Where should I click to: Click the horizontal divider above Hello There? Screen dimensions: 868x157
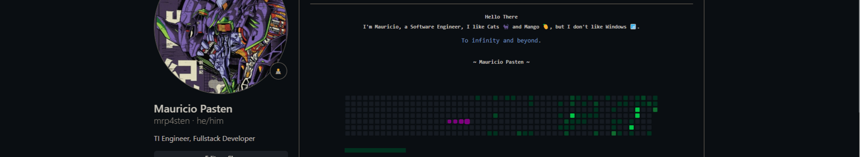501,4
